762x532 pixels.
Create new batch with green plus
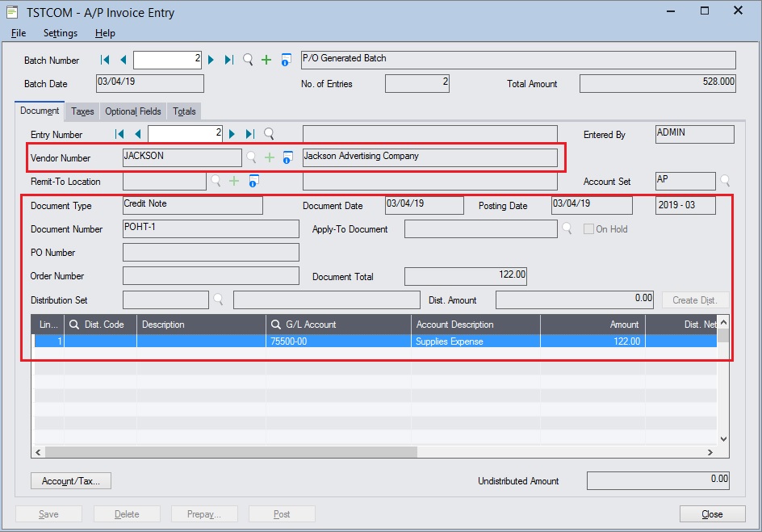(x=266, y=60)
